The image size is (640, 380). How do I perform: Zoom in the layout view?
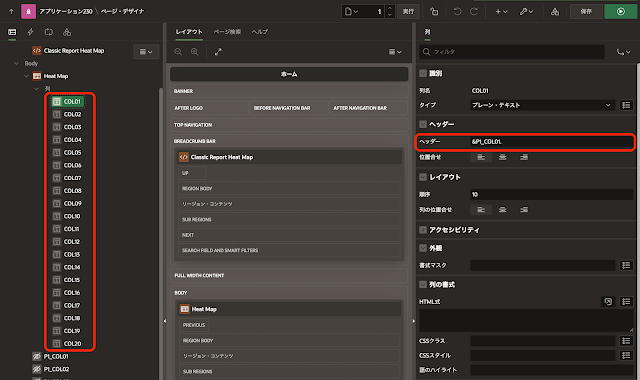coord(195,52)
